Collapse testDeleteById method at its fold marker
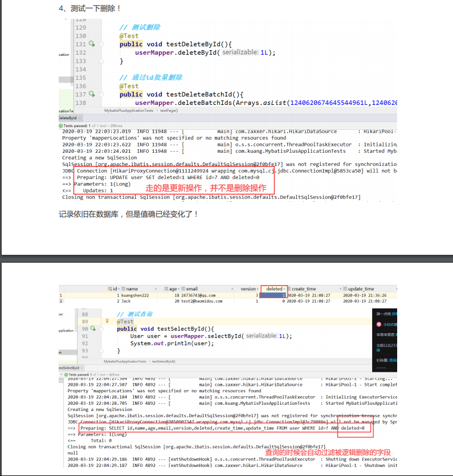The image size is (453, 476). pyautogui.click(x=101, y=44)
